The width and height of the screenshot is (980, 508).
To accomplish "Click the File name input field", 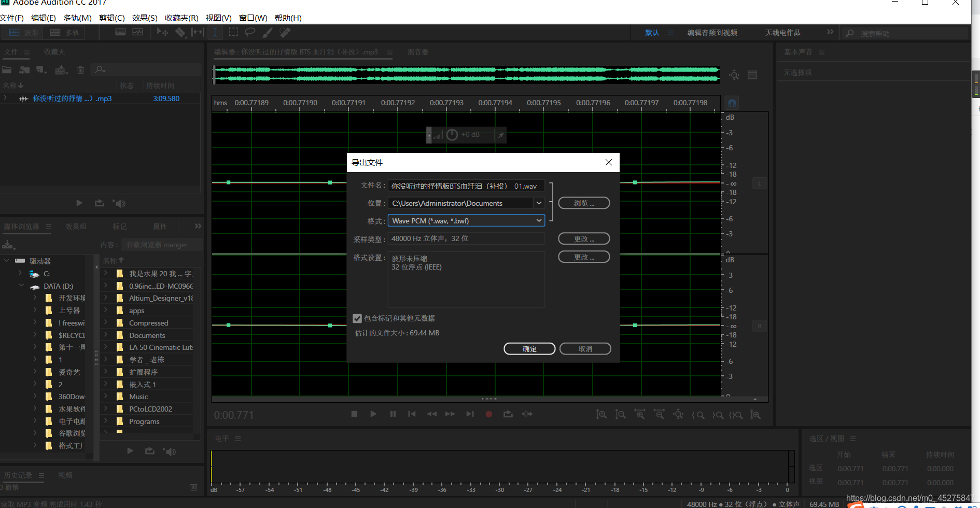I will tap(466, 186).
